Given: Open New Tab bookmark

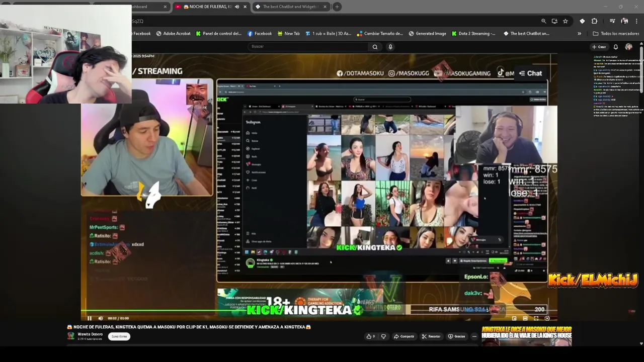Looking at the screenshot, I should tap(288, 34).
